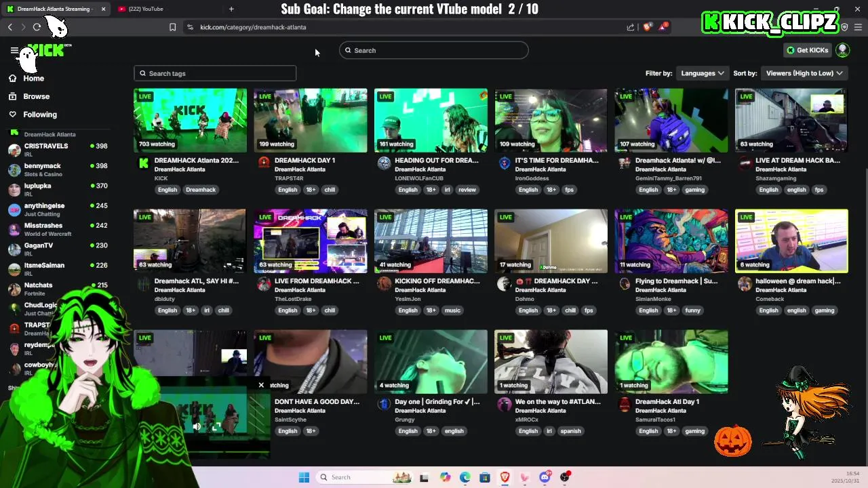Open DreamHack Atl Day 1 SamuraiTacos1 thumbnail
Image resolution: width=868 pixels, height=488 pixels.
tap(671, 361)
